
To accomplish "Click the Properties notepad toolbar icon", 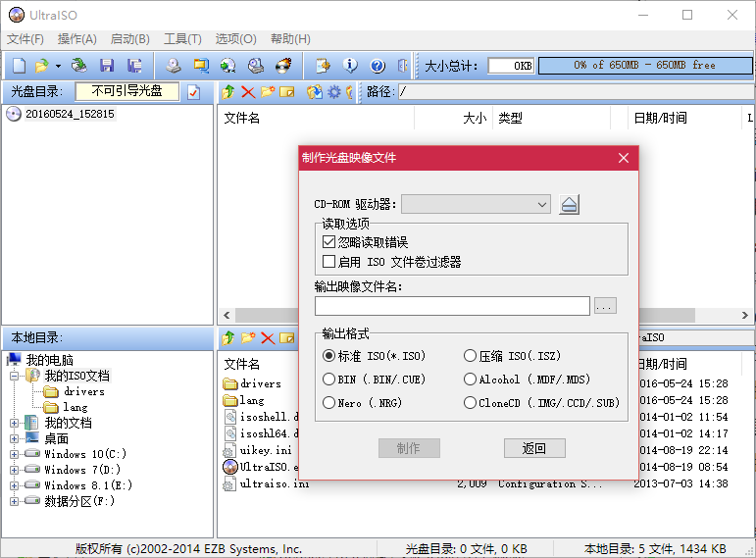I will 323,66.
